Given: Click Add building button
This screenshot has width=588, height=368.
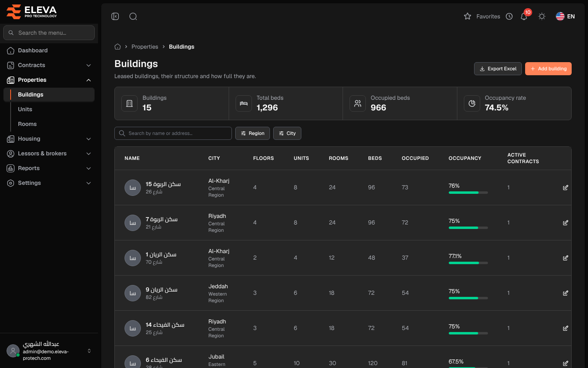Looking at the screenshot, I should click(548, 69).
